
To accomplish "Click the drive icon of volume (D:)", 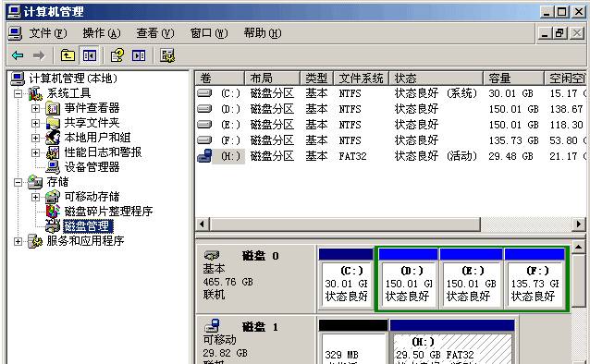I will [x=204, y=109].
